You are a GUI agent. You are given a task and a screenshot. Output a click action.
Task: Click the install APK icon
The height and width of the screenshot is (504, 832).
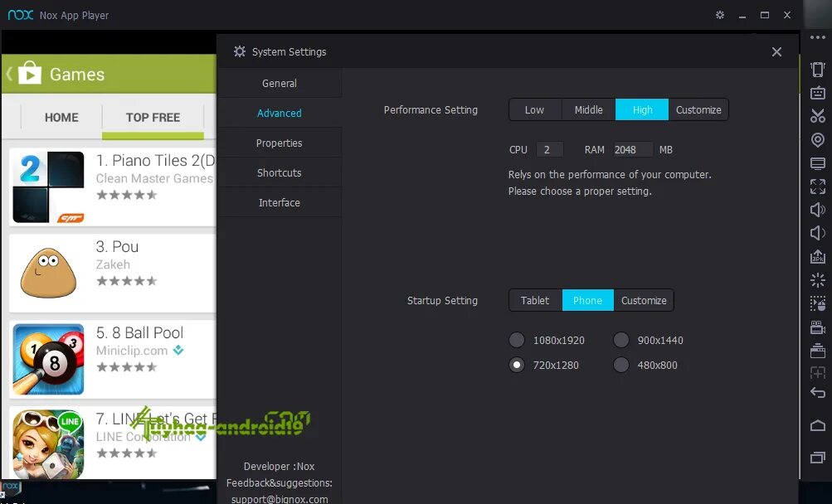point(818,257)
